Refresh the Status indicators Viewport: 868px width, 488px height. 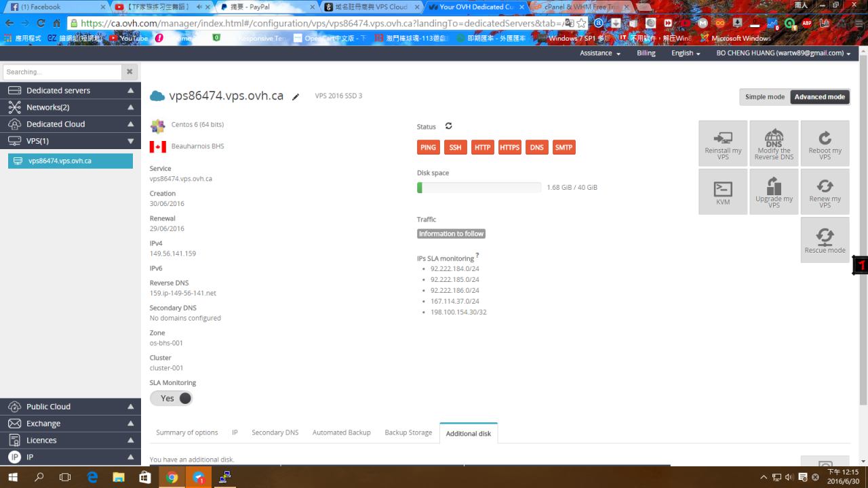coord(448,126)
